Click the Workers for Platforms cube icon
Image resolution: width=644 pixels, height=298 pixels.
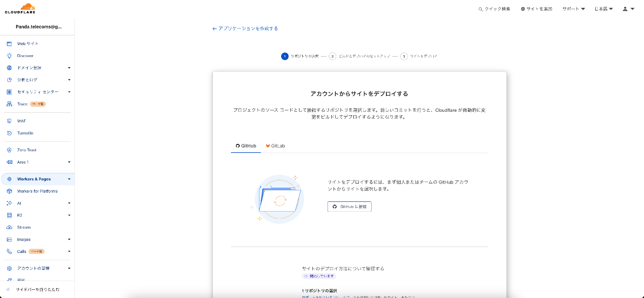coord(9,191)
